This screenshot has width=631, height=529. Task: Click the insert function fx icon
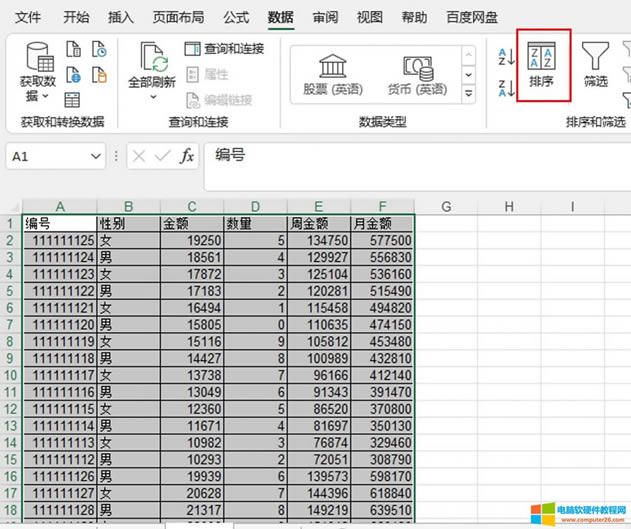point(187,157)
